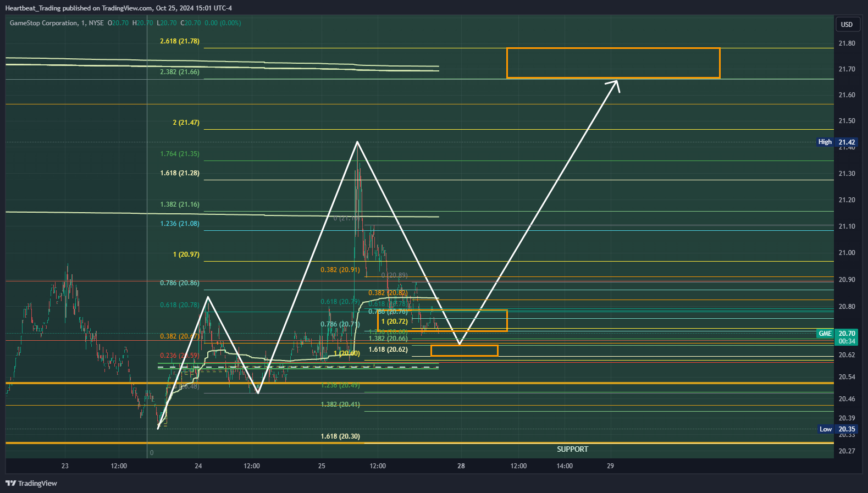
Task: Select date 28 on the time axis
Action: coord(461,466)
